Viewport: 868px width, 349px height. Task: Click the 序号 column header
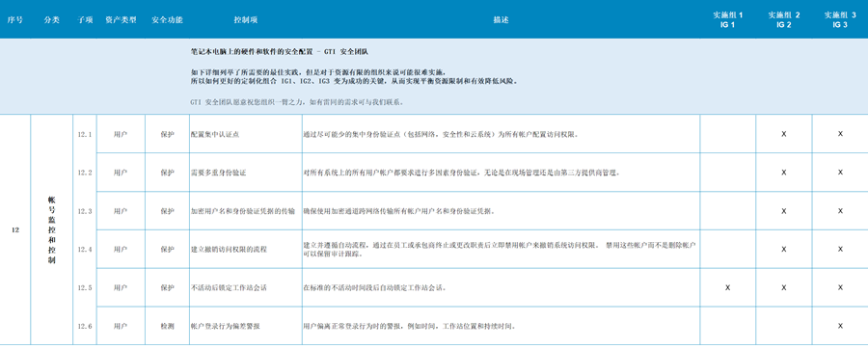coord(15,20)
